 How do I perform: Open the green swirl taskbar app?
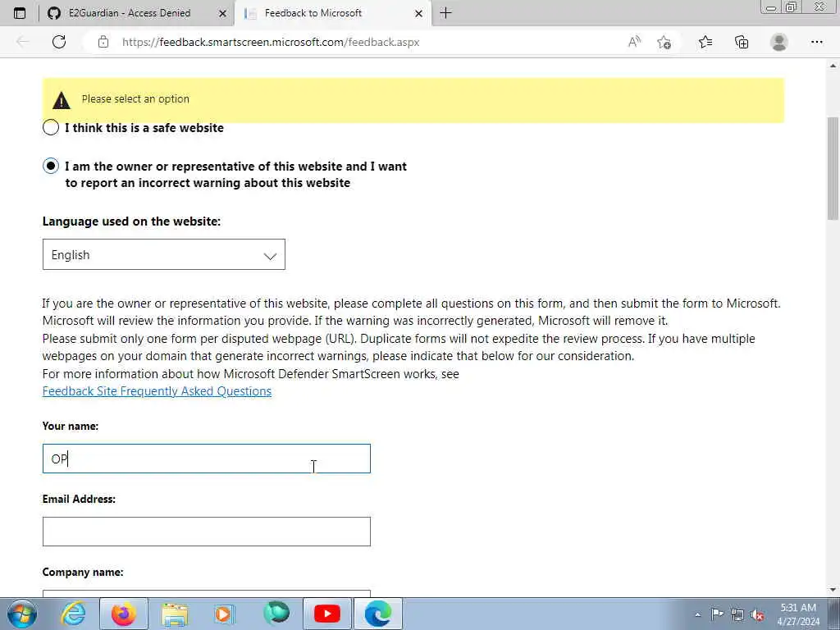tap(276, 614)
